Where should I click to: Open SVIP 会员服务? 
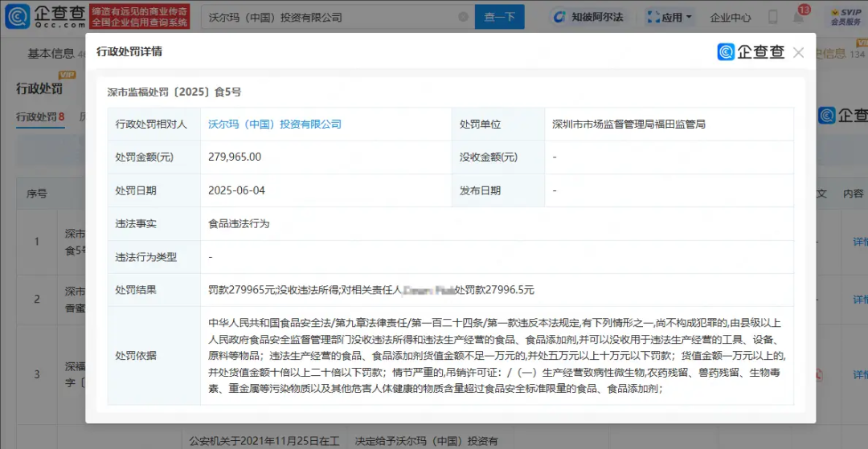tap(845, 17)
